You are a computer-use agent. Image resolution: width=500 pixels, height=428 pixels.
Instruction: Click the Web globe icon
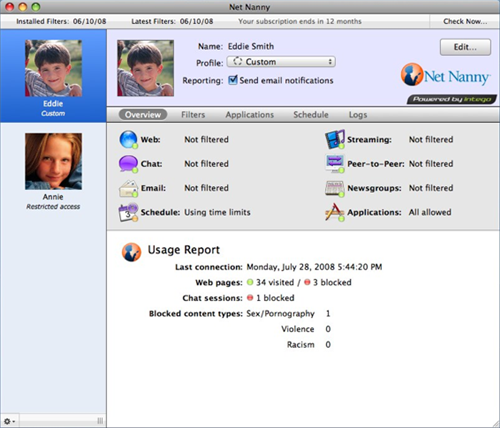click(x=128, y=139)
